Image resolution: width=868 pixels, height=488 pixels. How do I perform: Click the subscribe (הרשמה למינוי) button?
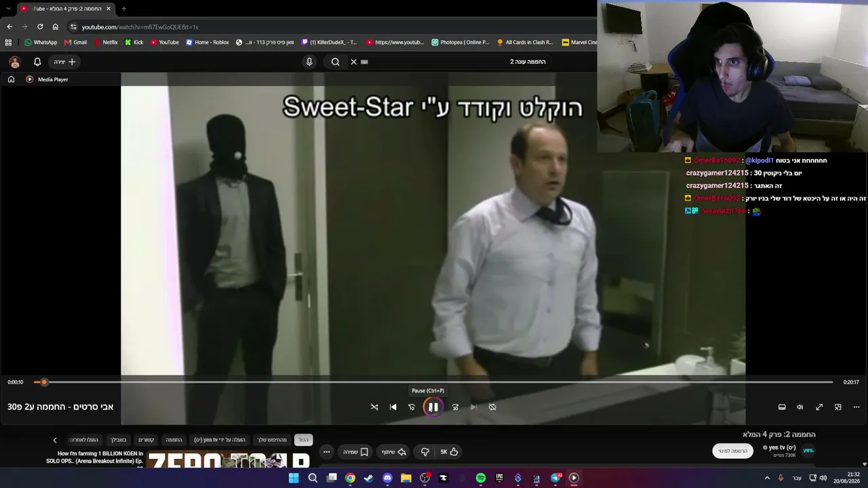click(x=733, y=451)
